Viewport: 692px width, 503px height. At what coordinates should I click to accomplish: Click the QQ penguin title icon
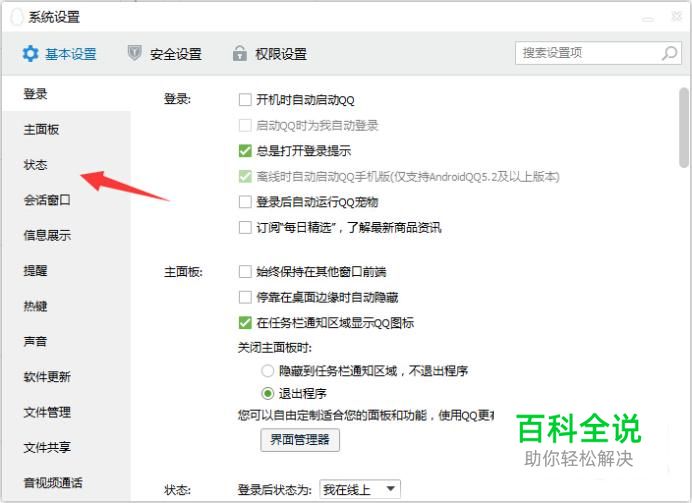click(x=16, y=17)
